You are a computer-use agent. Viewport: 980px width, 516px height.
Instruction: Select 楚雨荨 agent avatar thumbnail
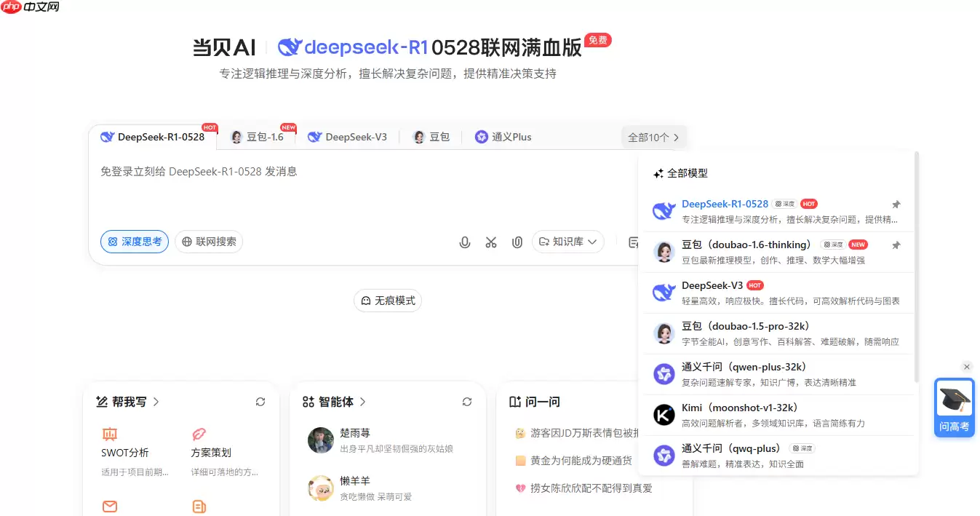pyautogui.click(x=320, y=440)
